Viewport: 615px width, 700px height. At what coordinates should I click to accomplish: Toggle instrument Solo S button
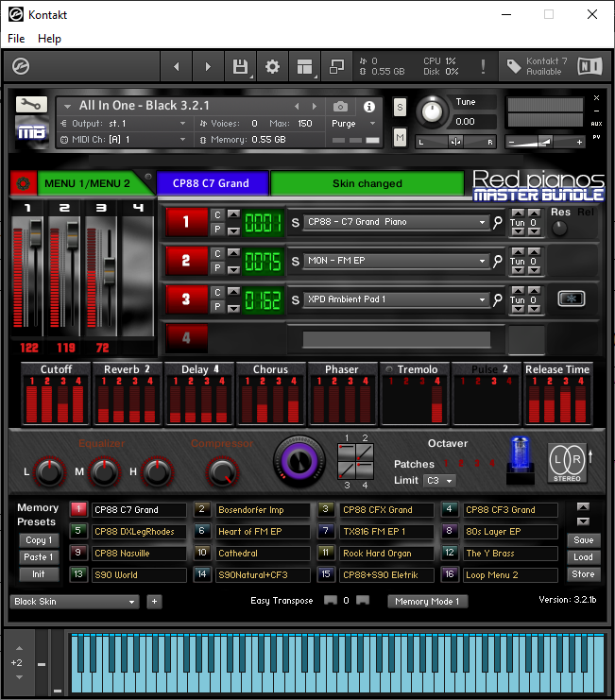point(400,107)
